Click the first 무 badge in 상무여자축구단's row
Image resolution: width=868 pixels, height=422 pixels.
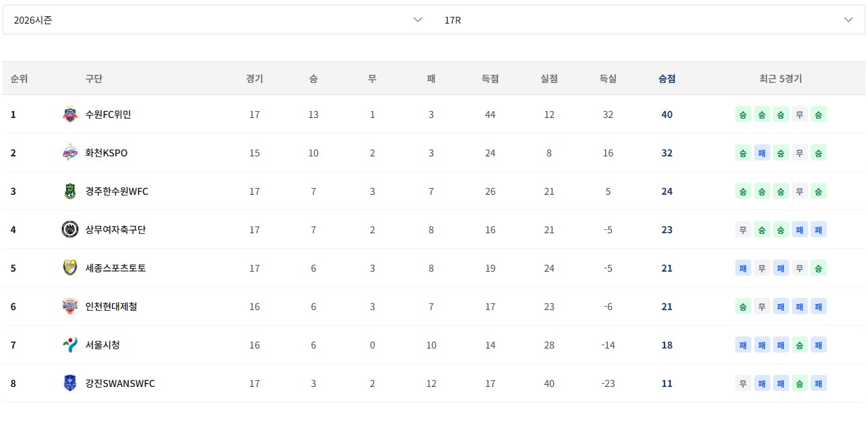tap(743, 230)
